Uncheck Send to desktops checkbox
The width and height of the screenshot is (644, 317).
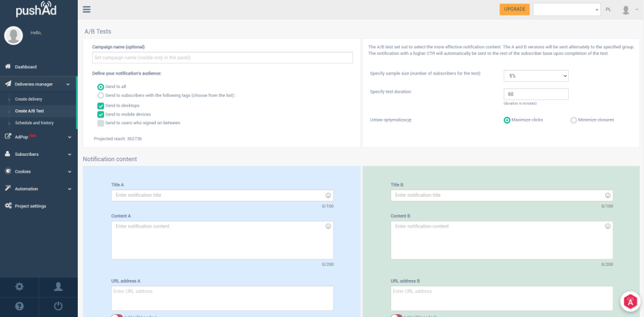pyautogui.click(x=101, y=105)
